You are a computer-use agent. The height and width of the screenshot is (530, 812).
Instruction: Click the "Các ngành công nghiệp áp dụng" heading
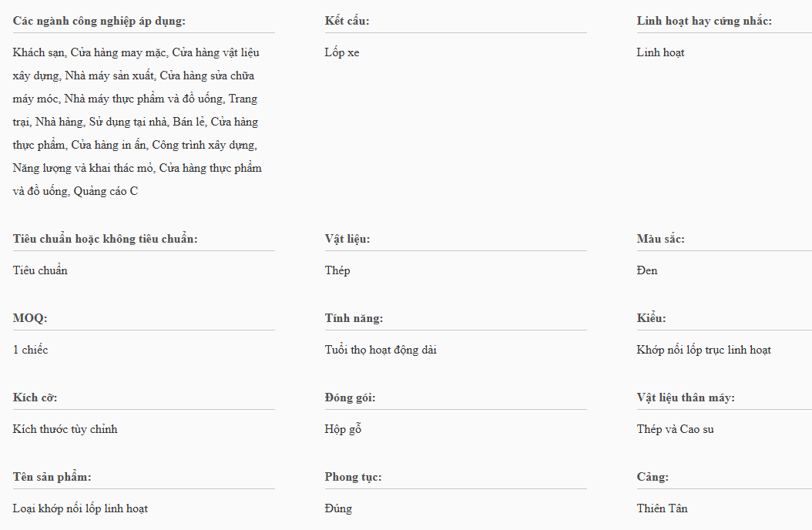(x=99, y=21)
